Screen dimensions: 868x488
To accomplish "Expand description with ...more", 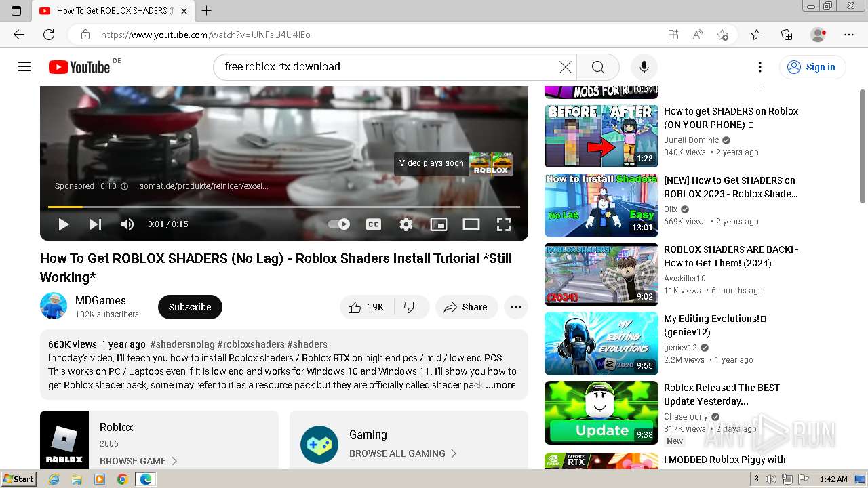I will (500, 385).
